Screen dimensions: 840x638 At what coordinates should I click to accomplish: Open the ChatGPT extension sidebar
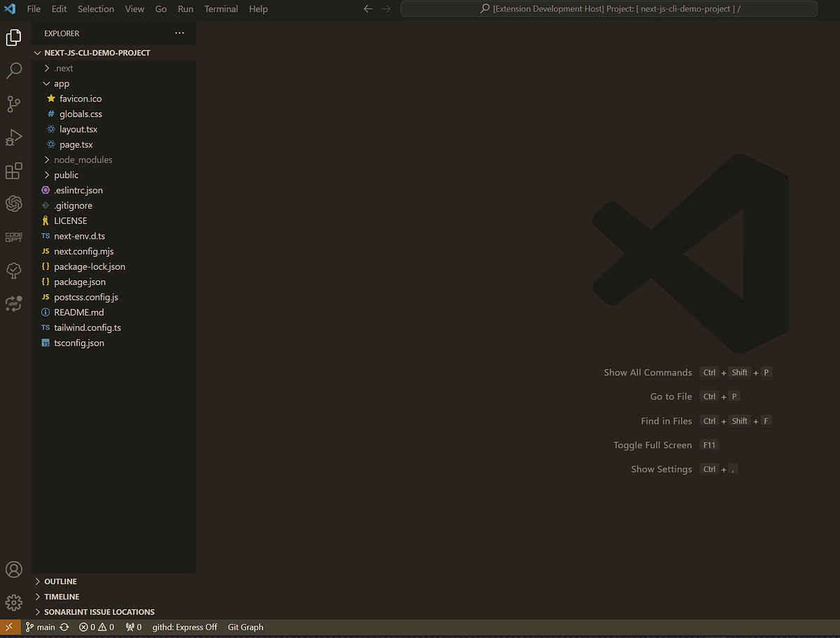pyautogui.click(x=14, y=204)
